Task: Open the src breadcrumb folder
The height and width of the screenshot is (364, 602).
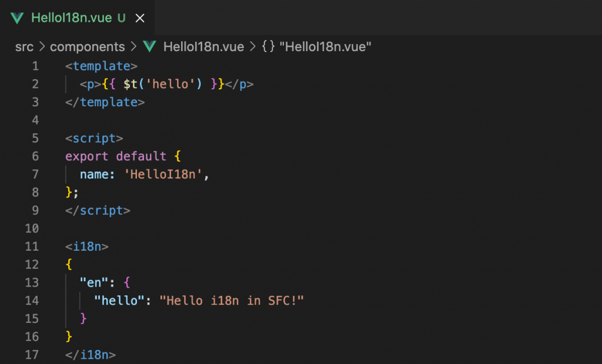Action: click(x=24, y=47)
